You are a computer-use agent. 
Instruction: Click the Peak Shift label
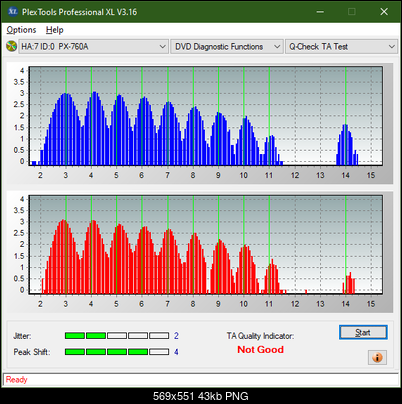[x=32, y=352]
